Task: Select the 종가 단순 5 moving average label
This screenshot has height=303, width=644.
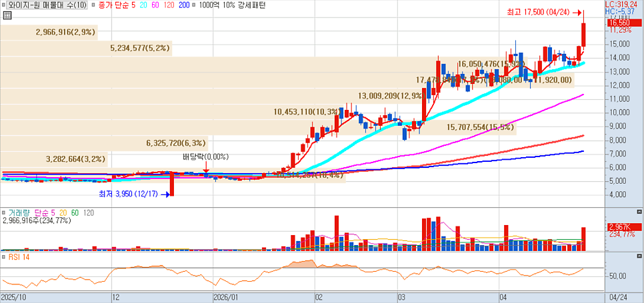Action: click(x=117, y=6)
